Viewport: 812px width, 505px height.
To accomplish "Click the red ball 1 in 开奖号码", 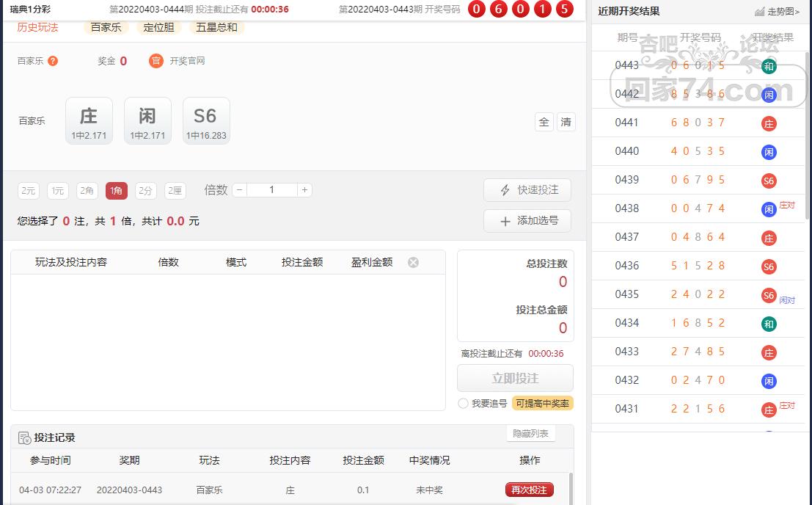I will point(542,9).
